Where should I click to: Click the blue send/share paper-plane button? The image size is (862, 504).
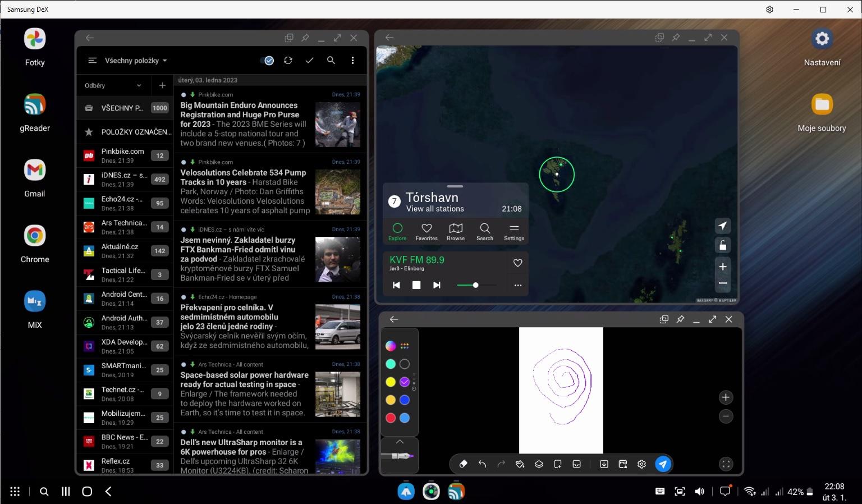(663, 464)
